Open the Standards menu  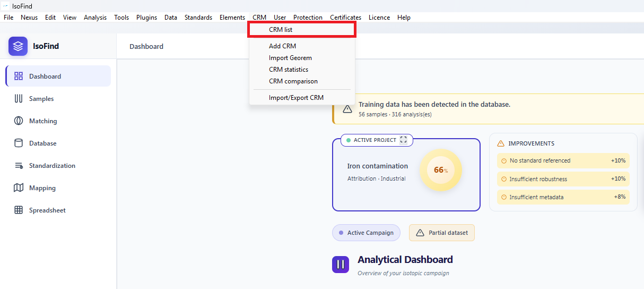click(x=198, y=18)
